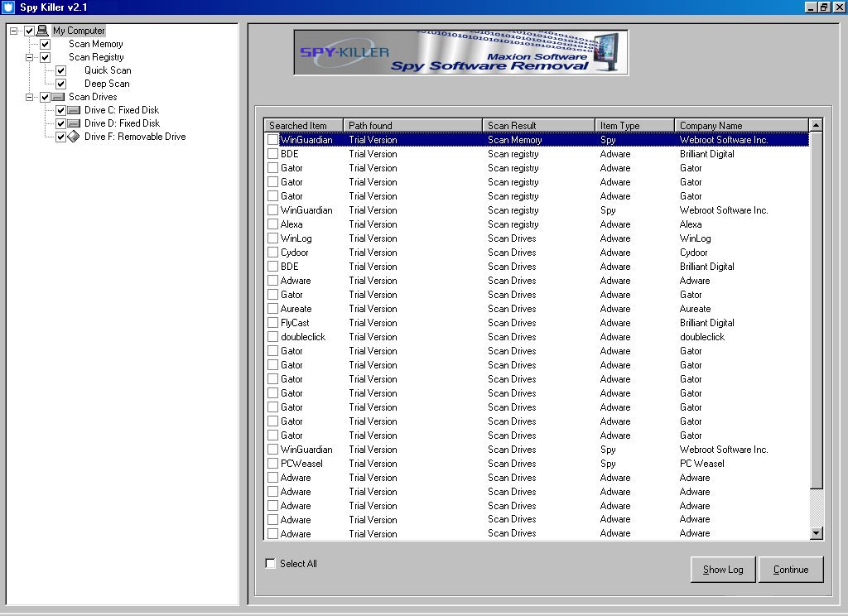Click the Scan Memory cell in results list
Image resolution: width=848 pixels, height=616 pixels.
pos(515,140)
